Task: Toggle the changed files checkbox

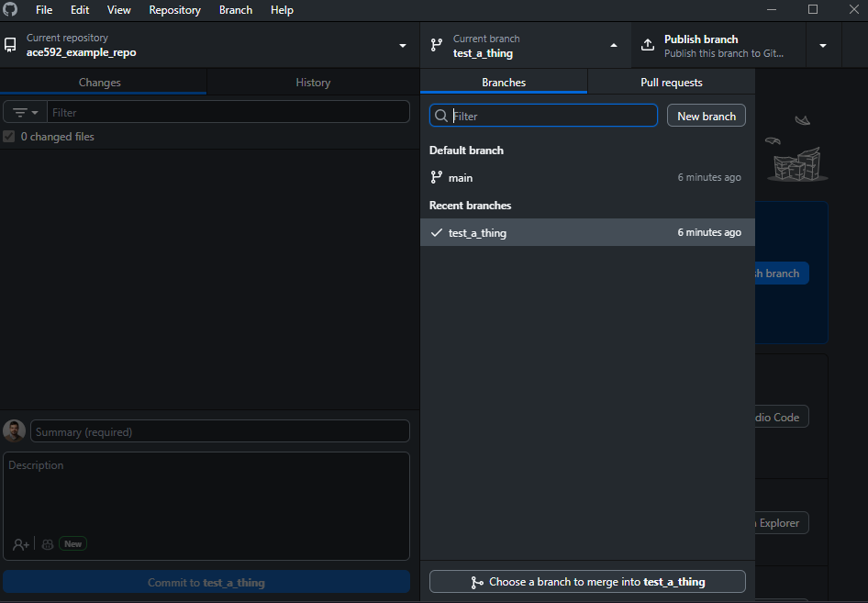Action: [x=9, y=137]
